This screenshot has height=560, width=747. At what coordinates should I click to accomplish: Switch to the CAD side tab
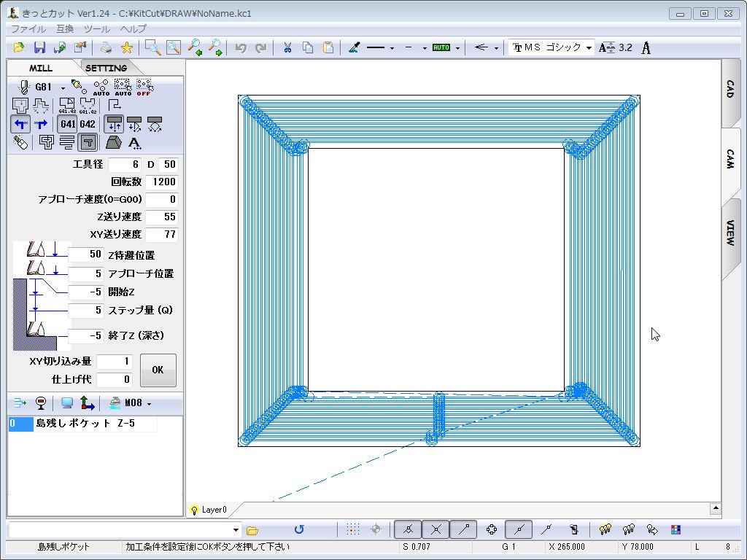click(730, 90)
